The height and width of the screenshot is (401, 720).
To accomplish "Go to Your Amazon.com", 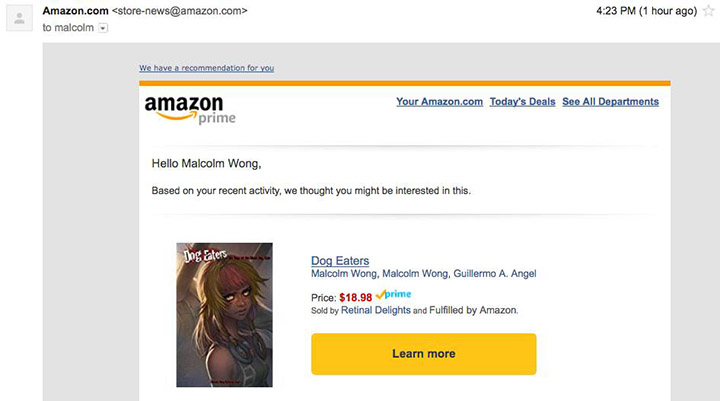I will click(439, 101).
